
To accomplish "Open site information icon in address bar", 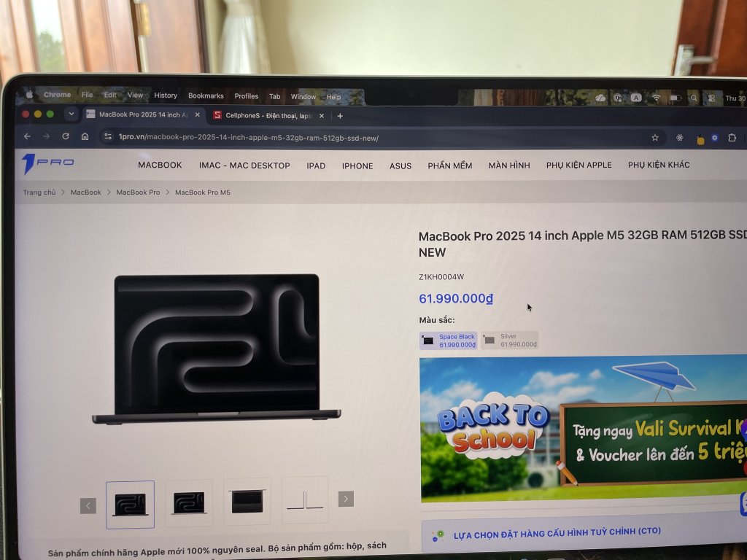I will (108, 136).
